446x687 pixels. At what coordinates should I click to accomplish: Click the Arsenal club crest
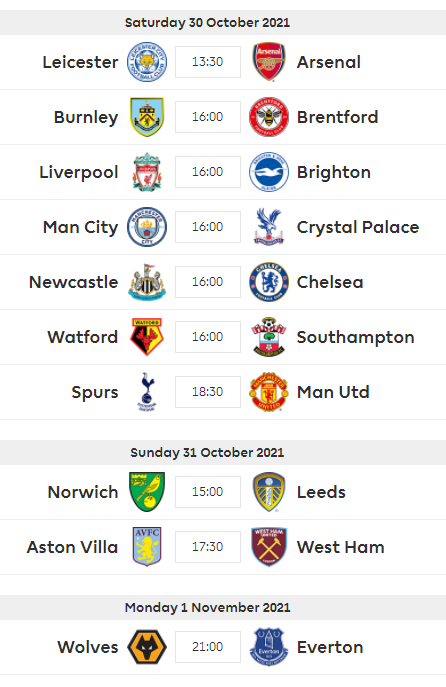(269, 62)
